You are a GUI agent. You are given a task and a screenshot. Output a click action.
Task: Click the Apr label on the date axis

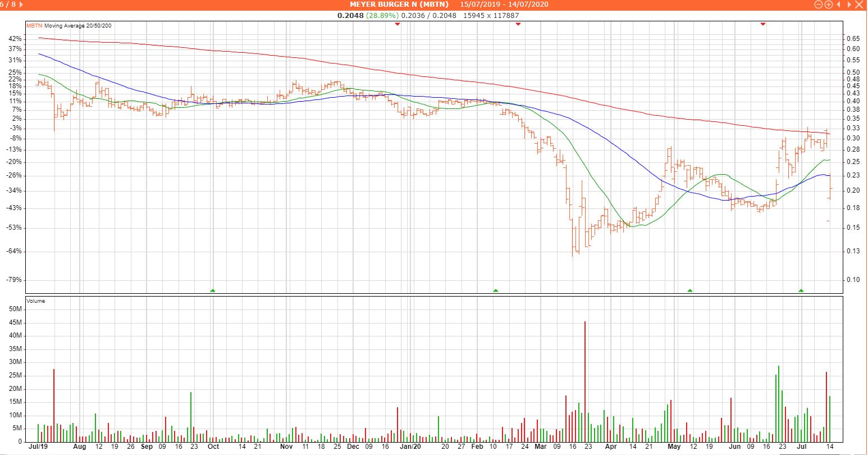click(x=611, y=447)
